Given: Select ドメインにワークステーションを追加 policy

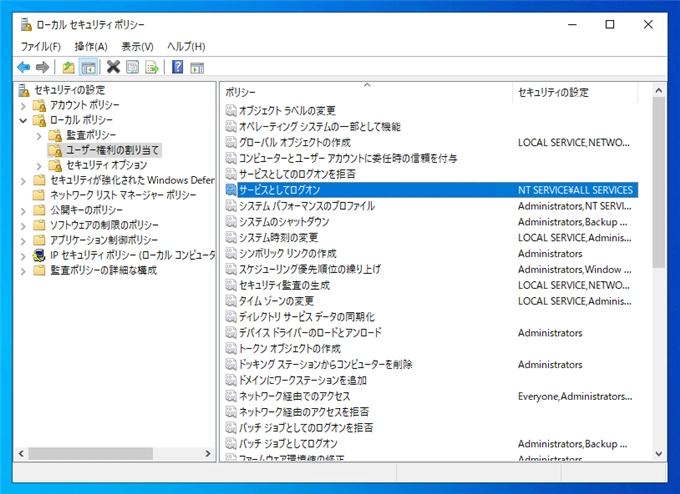Looking at the screenshot, I should (x=303, y=380).
